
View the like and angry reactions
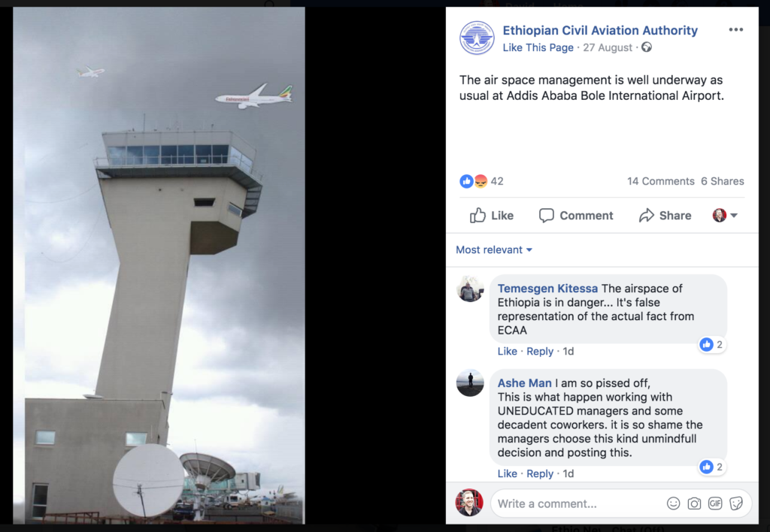point(482,181)
